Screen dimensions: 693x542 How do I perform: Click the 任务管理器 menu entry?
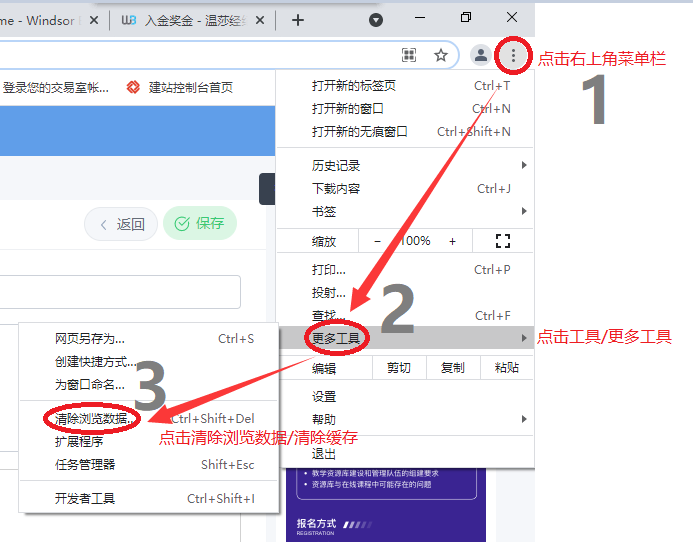(85, 464)
